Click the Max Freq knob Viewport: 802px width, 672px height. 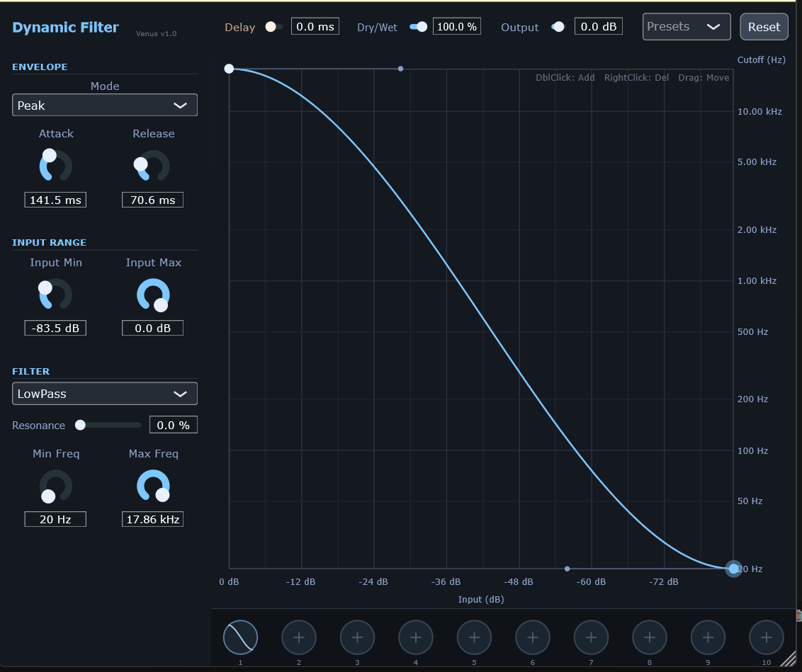point(152,486)
